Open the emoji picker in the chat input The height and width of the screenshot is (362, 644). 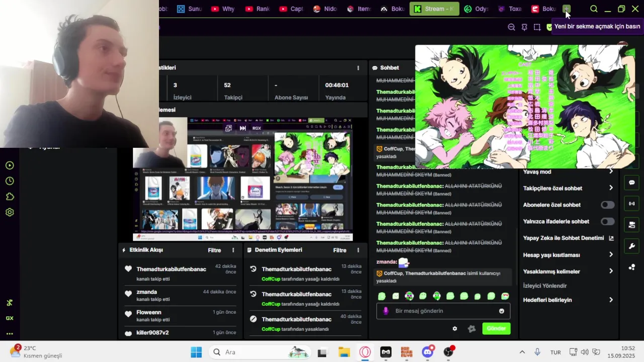[x=502, y=311]
